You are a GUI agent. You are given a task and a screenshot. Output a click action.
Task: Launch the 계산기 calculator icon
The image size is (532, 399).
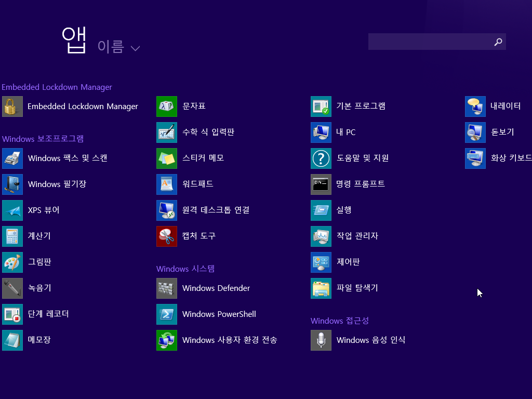tap(12, 236)
